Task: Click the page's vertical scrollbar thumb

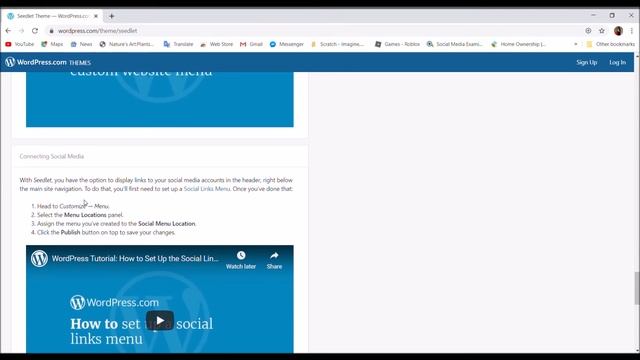Action: [x=636, y=288]
